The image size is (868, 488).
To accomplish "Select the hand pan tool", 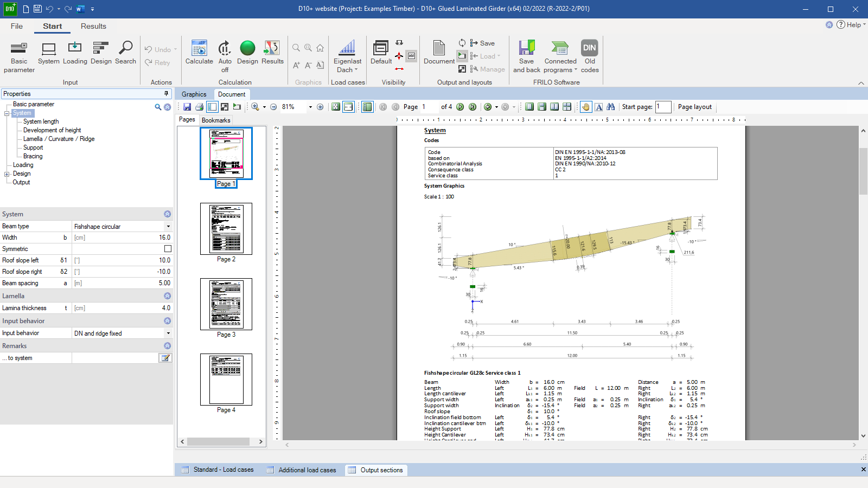I will (x=586, y=107).
